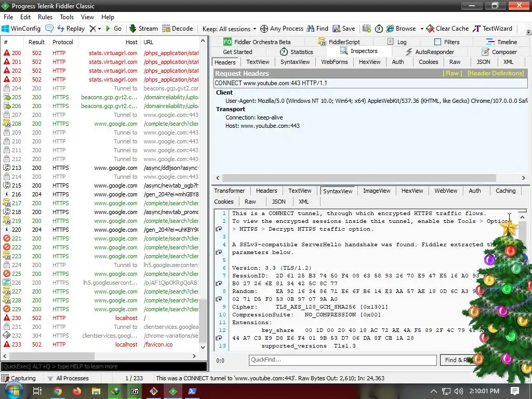
Task: Open the View menu
Action: click(x=87, y=17)
